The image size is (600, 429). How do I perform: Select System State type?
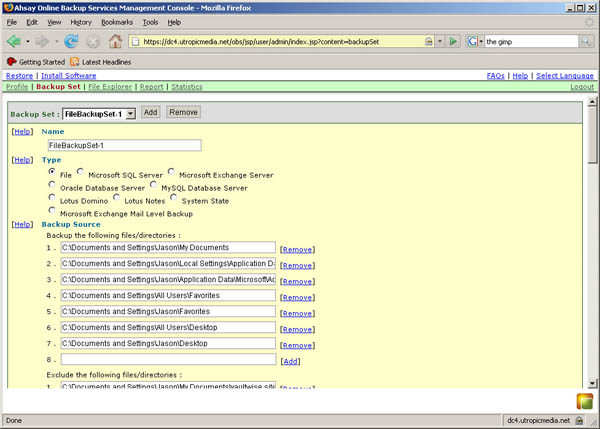click(x=173, y=197)
